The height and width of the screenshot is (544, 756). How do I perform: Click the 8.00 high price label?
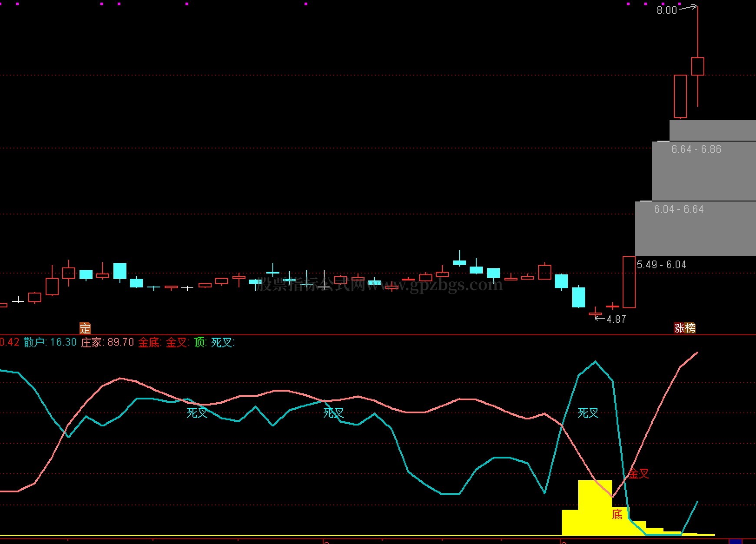[x=666, y=10]
